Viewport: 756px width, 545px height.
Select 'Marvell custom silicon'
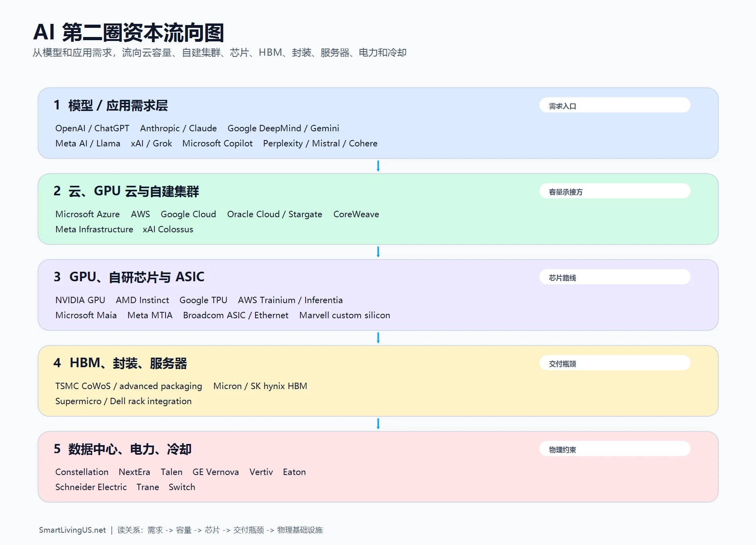click(345, 315)
